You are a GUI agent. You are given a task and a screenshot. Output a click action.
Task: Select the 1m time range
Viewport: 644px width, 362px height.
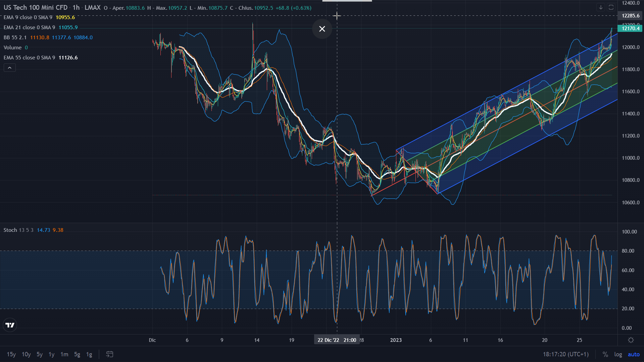[64, 354]
